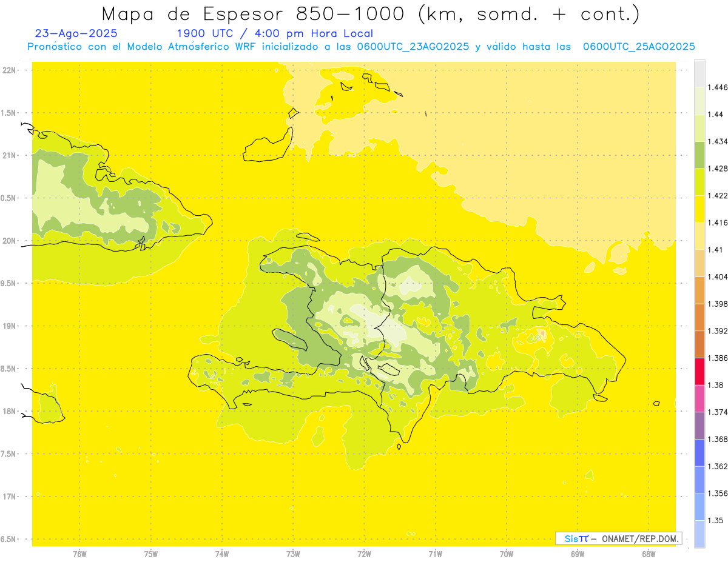Pick the tan swatch between 1.404 and 1.41
Image resolution: width=728 pixels, height=562 pixels.
tap(699, 263)
